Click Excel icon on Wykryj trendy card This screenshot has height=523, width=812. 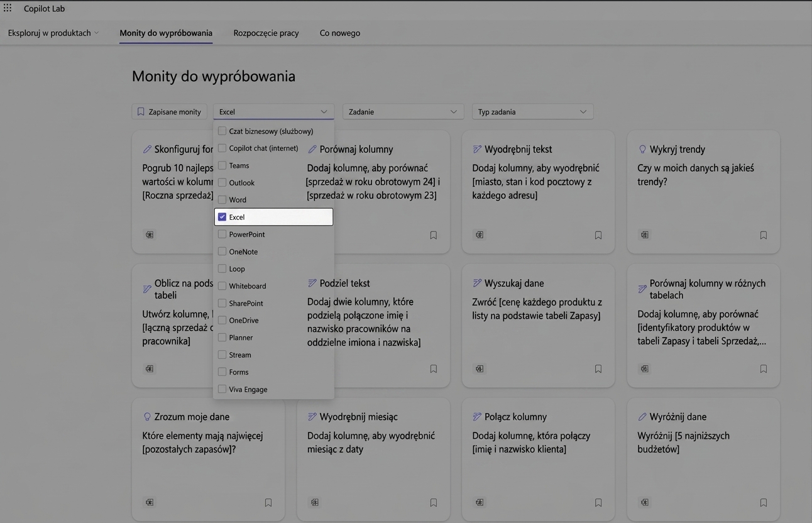click(x=645, y=234)
